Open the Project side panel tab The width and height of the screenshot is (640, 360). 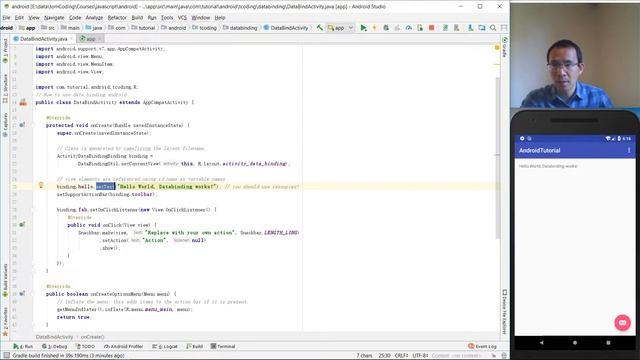tap(5, 50)
